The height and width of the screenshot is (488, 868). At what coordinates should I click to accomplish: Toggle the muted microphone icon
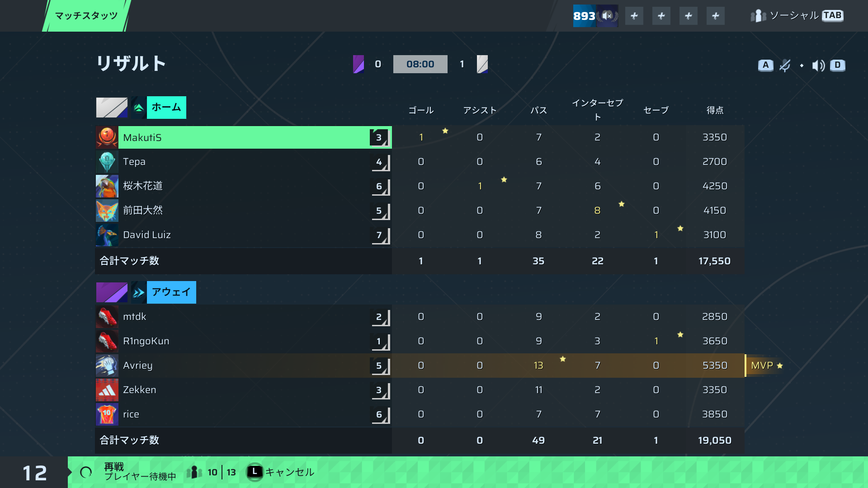click(x=785, y=66)
